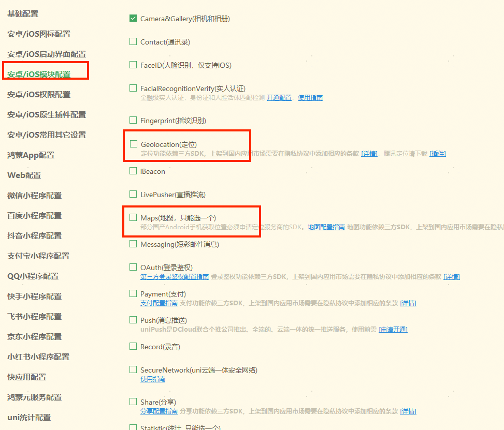Open 微信小程序配置 section
This screenshot has height=430, width=504.
[34, 196]
